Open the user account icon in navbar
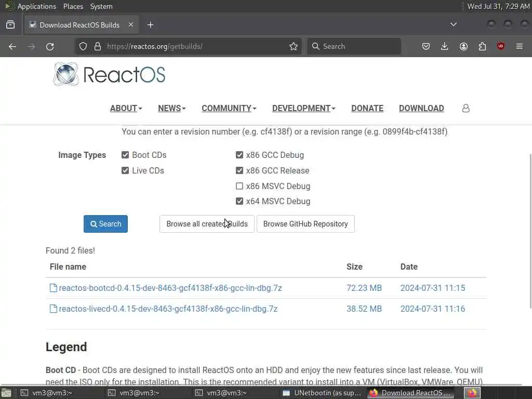Screen dimensions: 532x399 pos(466,108)
